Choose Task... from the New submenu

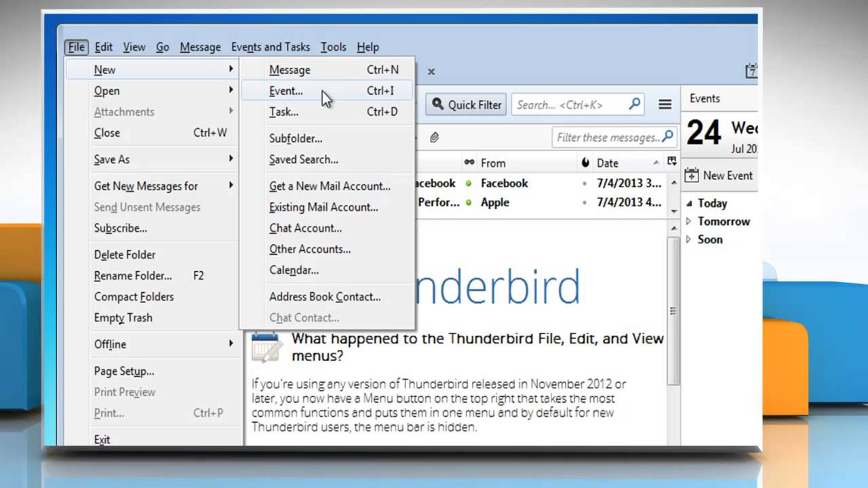tap(328, 111)
